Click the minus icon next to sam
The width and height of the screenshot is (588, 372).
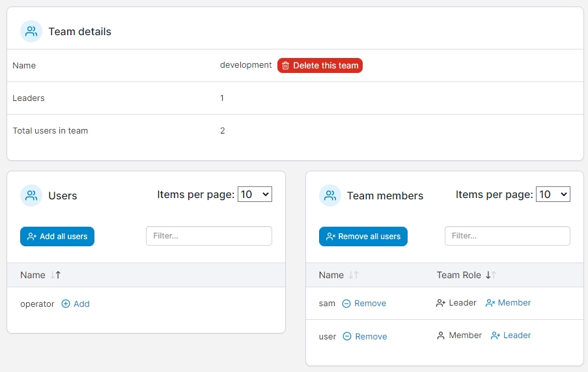point(346,304)
